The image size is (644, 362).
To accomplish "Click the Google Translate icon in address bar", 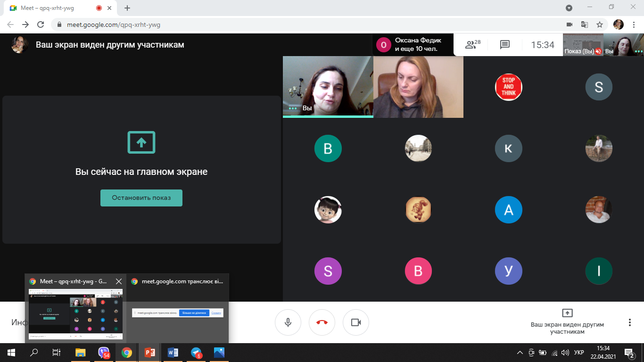I will 585,25.
